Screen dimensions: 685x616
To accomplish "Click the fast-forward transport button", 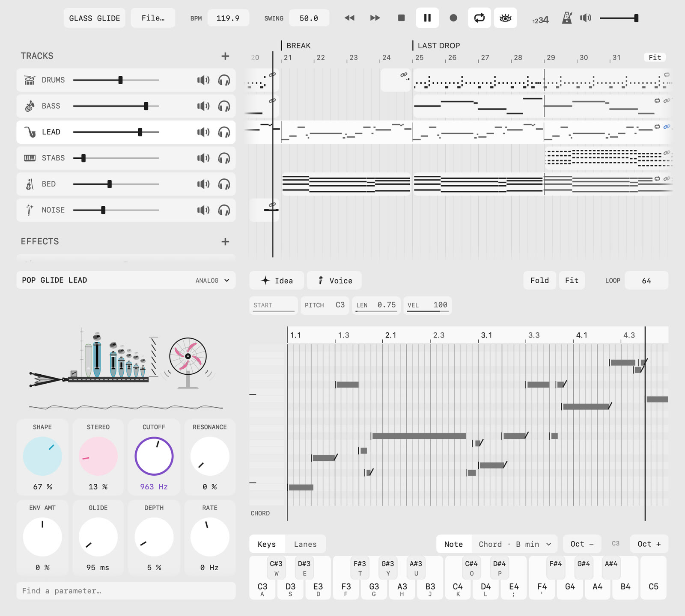I will pyautogui.click(x=375, y=18).
